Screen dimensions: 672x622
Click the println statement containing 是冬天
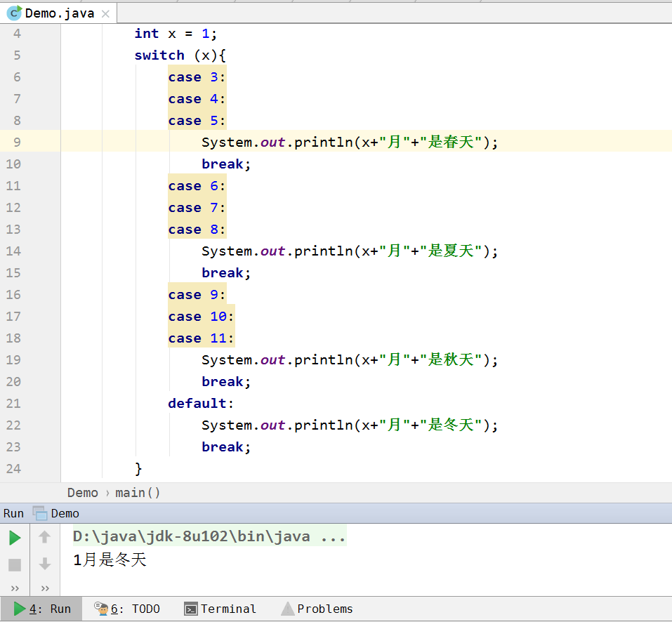coord(350,425)
